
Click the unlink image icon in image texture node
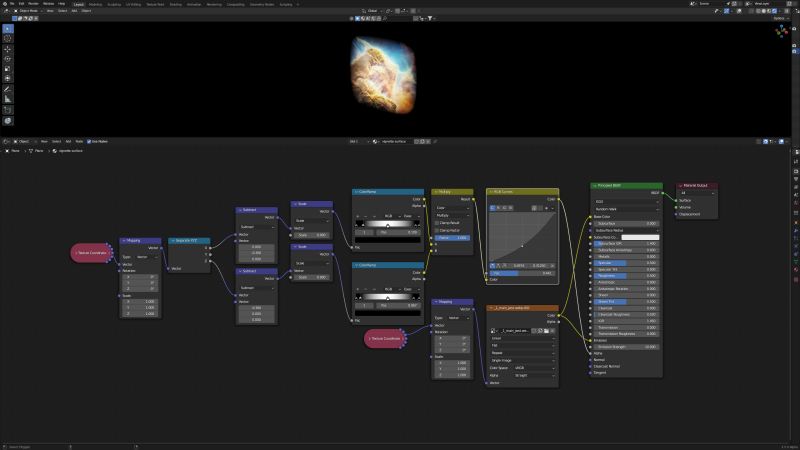click(553, 331)
